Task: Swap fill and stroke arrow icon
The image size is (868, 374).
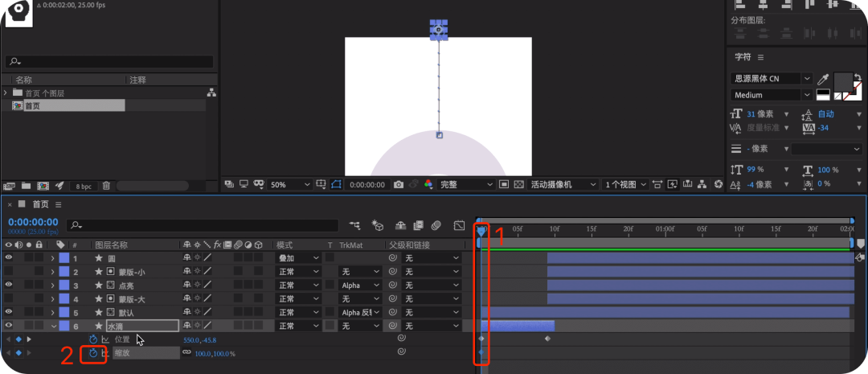Action: 857,76
